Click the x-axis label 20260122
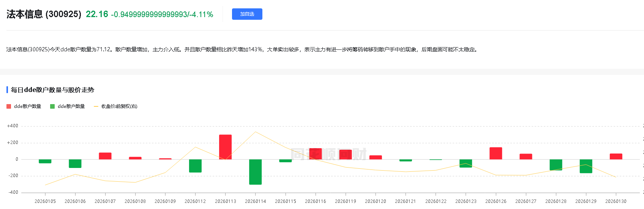This screenshot has height=209, width=644. [436, 201]
